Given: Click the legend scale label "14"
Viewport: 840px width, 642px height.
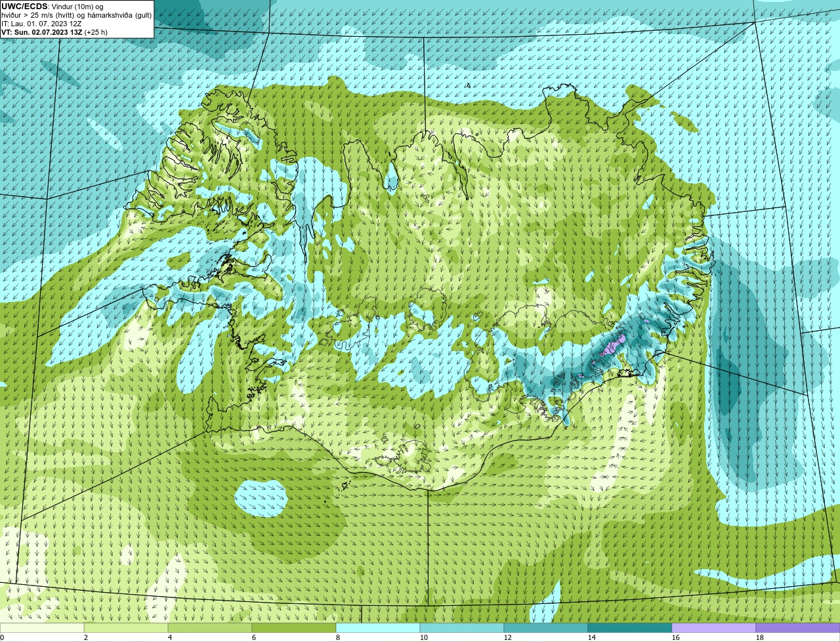Looking at the screenshot, I should 592,637.
